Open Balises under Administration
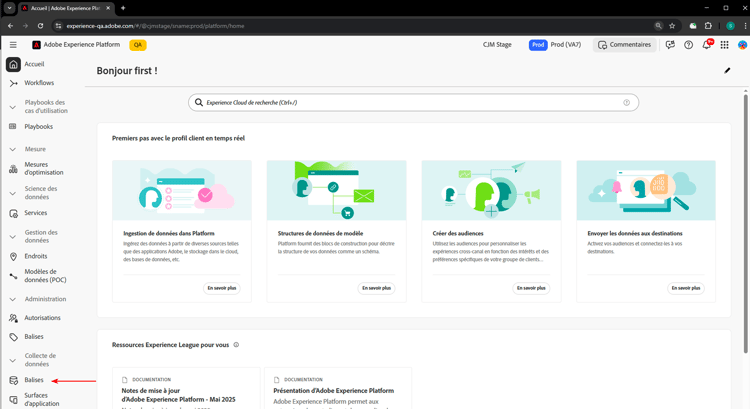750x409 pixels. point(34,337)
